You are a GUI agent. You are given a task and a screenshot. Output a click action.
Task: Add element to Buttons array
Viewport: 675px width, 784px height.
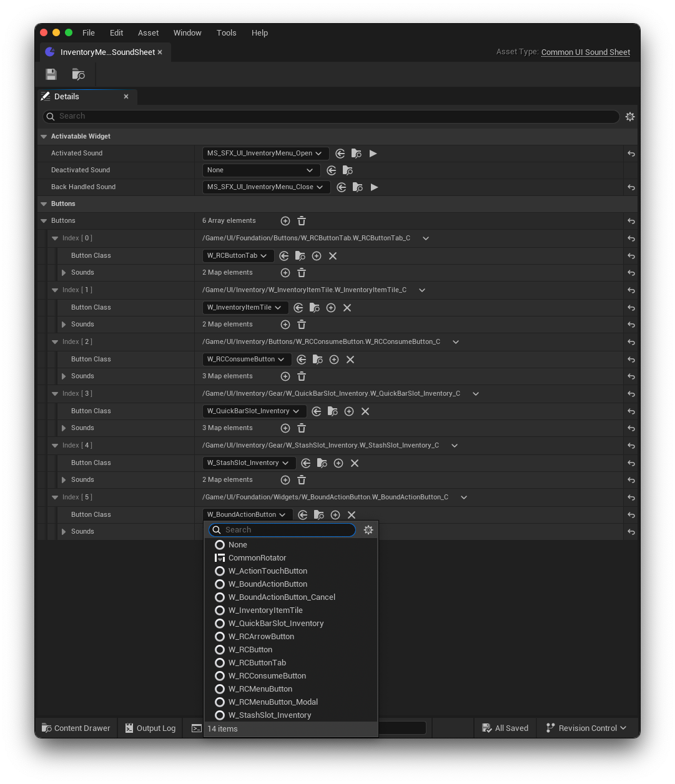coord(285,221)
